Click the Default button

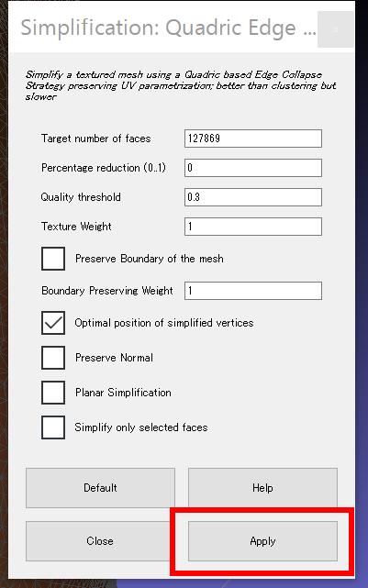pos(100,488)
